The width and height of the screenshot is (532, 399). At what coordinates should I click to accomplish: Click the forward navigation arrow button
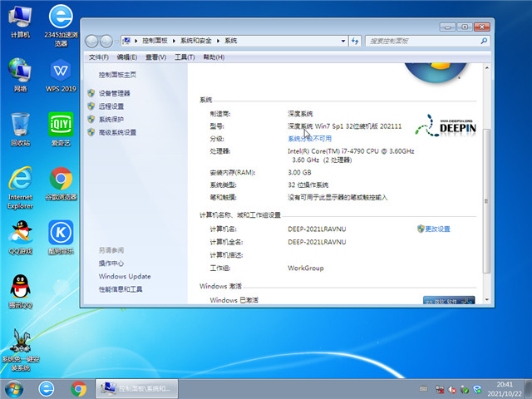[106, 41]
